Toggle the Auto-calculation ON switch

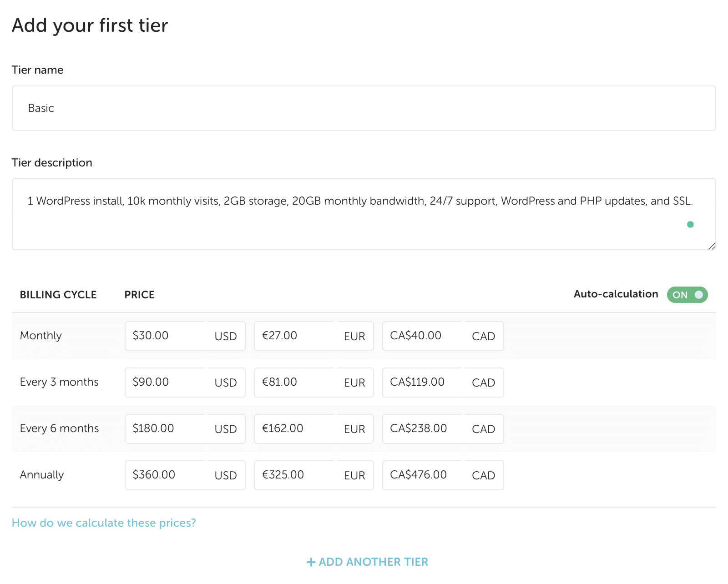pos(687,295)
